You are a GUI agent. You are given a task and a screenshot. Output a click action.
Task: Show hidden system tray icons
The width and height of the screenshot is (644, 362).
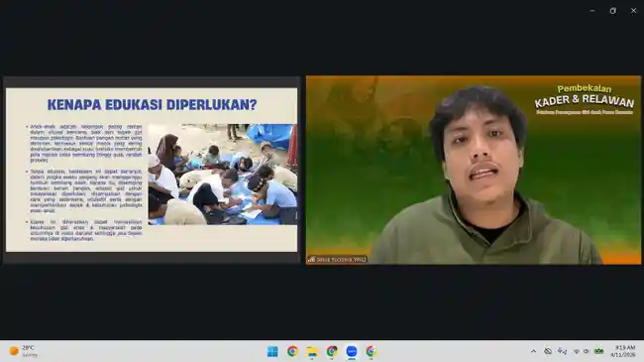pos(533,351)
